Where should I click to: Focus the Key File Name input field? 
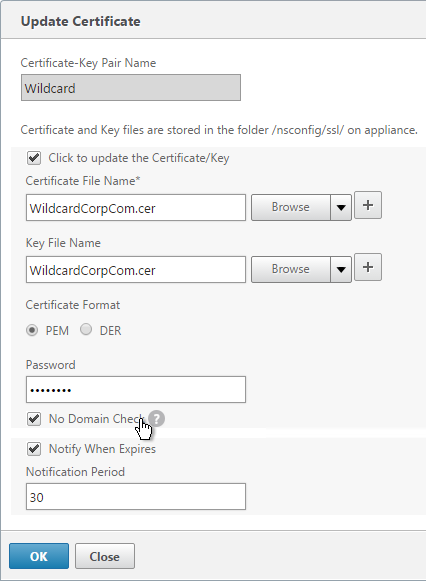point(136,269)
